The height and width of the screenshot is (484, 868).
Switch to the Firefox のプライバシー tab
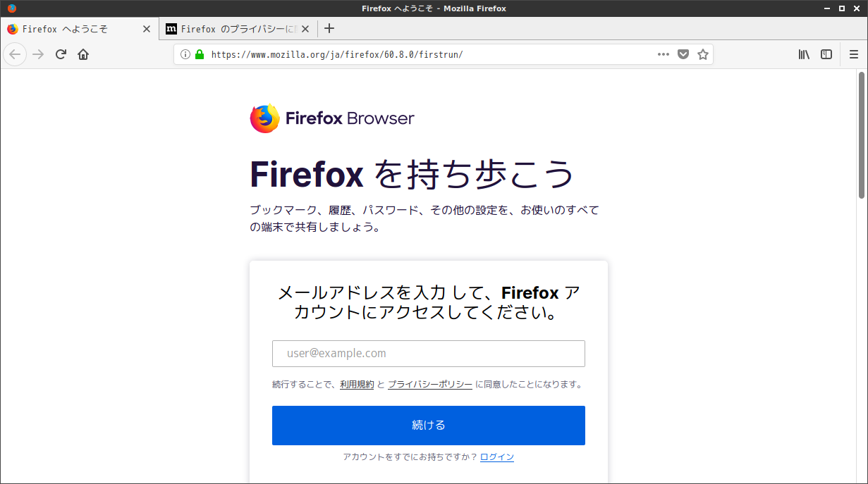coord(238,29)
